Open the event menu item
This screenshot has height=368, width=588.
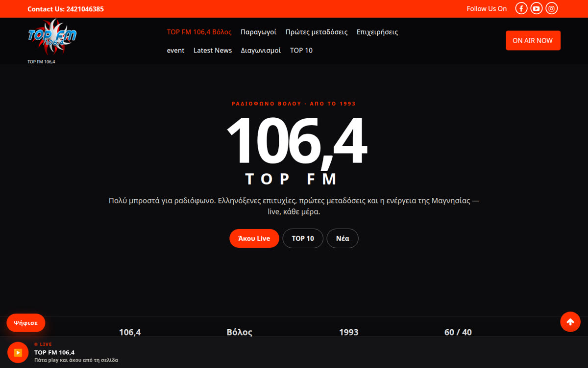tap(175, 50)
